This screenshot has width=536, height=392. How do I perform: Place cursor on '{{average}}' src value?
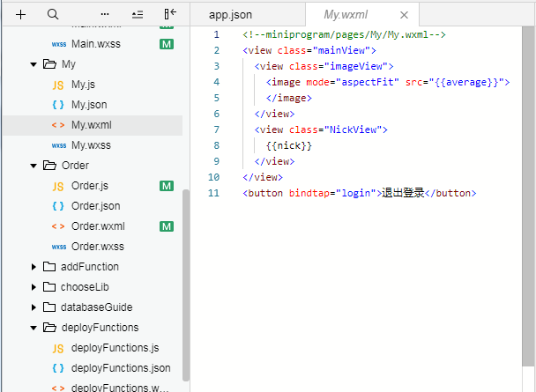coord(466,82)
